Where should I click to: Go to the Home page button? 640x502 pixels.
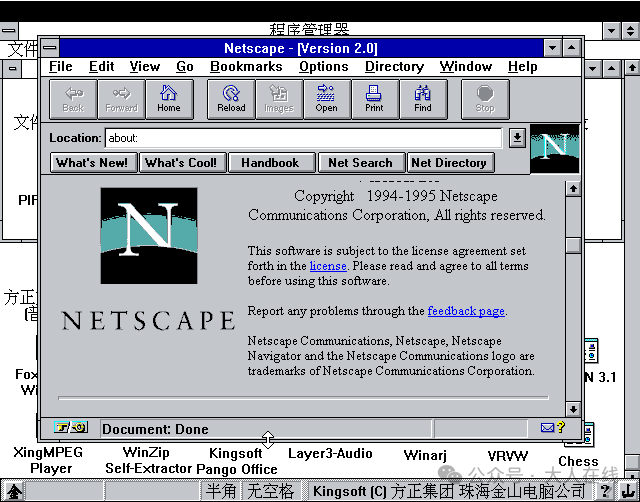click(169, 99)
